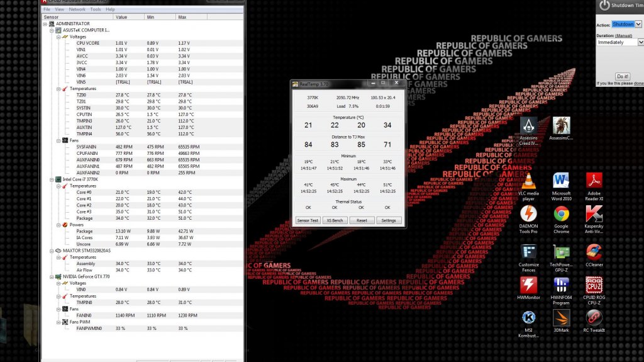This screenshot has width=644, height=362.
Task: Launch TechPowerUp GPU-Z shortcut
Action: pos(561,258)
